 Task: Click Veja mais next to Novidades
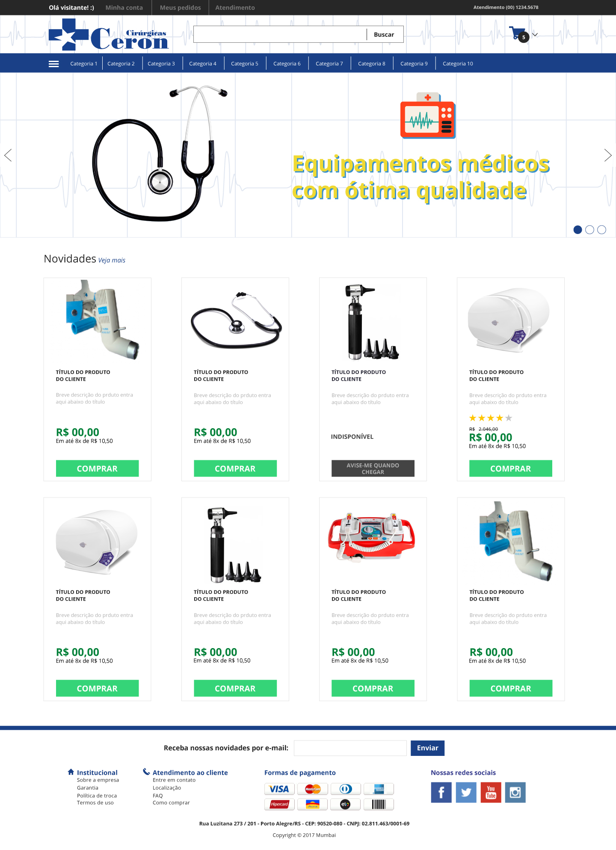click(112, 260)
